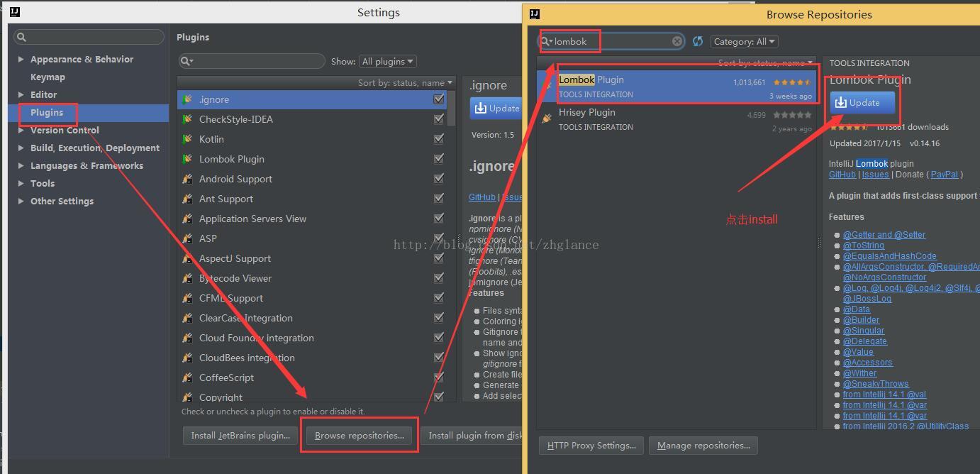The height and width of the screenshot is (474, 980).
Task: Click the lombok search field in Browse Repositories
Action: 611,41
